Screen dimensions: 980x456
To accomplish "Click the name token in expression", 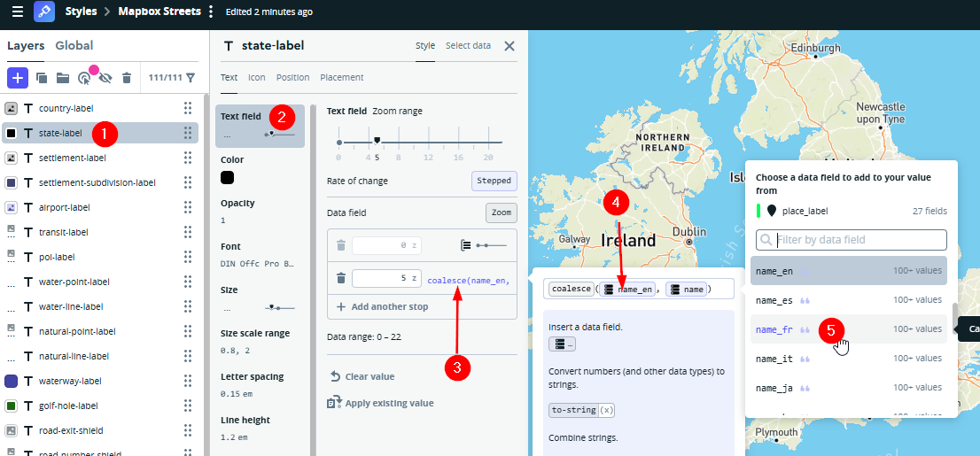I will pos(686,290).
